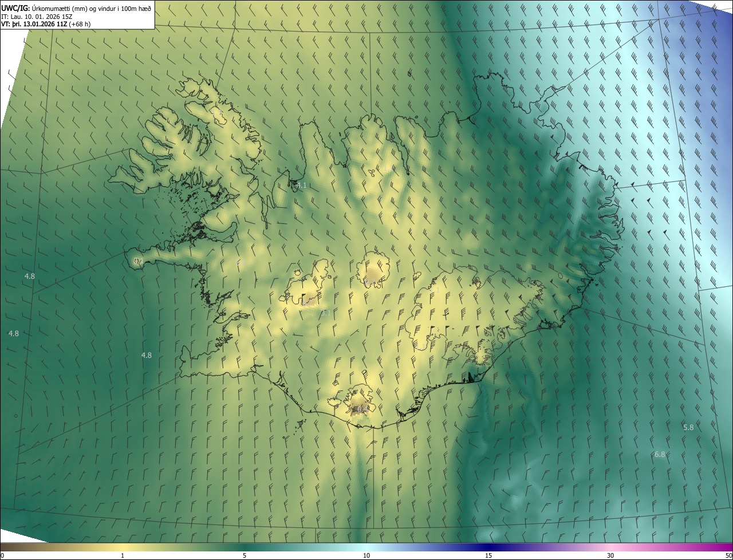The image size is (733, 560).
Task: Click the 4.1 value label on the map
Action: pos(301,186)
